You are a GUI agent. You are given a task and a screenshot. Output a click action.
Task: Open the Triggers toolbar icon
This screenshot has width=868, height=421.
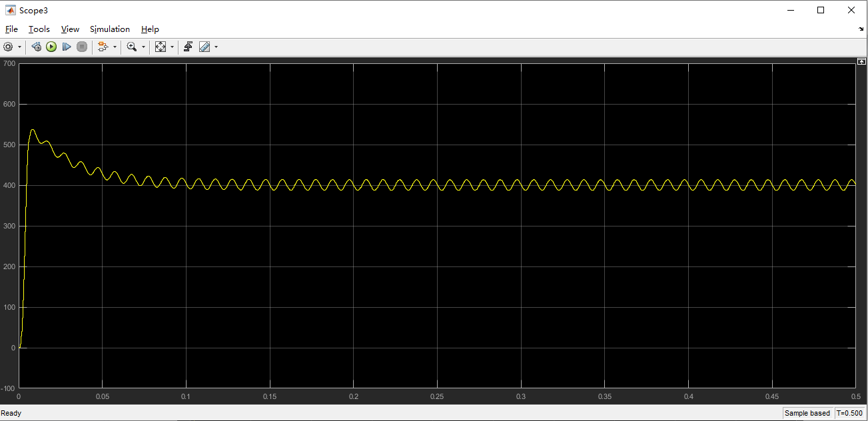[x=188, y=47]
